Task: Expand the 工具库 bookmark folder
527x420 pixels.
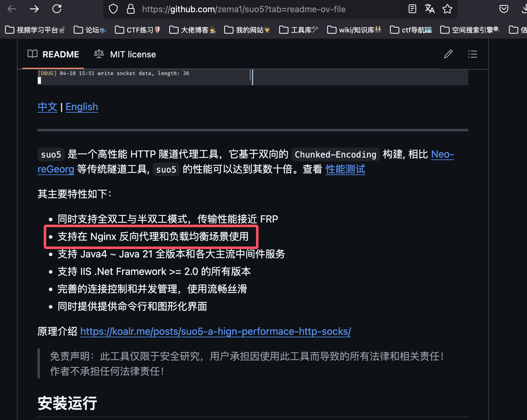Action: coord(298,30)
